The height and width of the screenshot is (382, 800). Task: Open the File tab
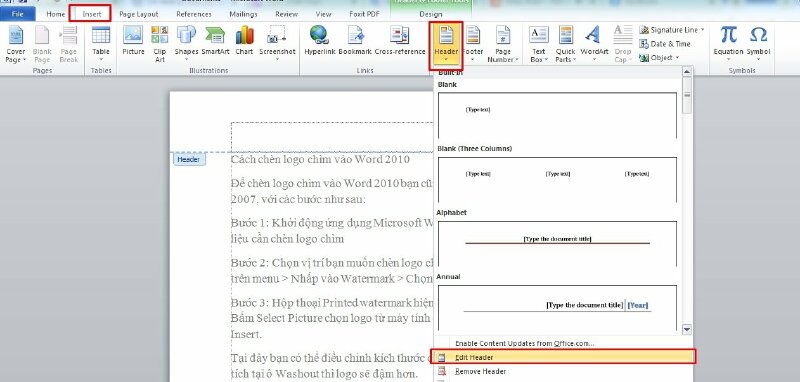pos(17,14)
